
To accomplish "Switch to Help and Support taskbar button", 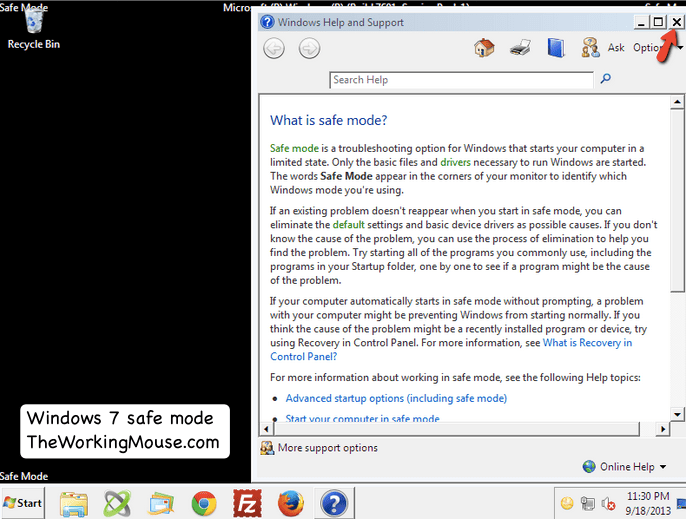I will (334, 503).
